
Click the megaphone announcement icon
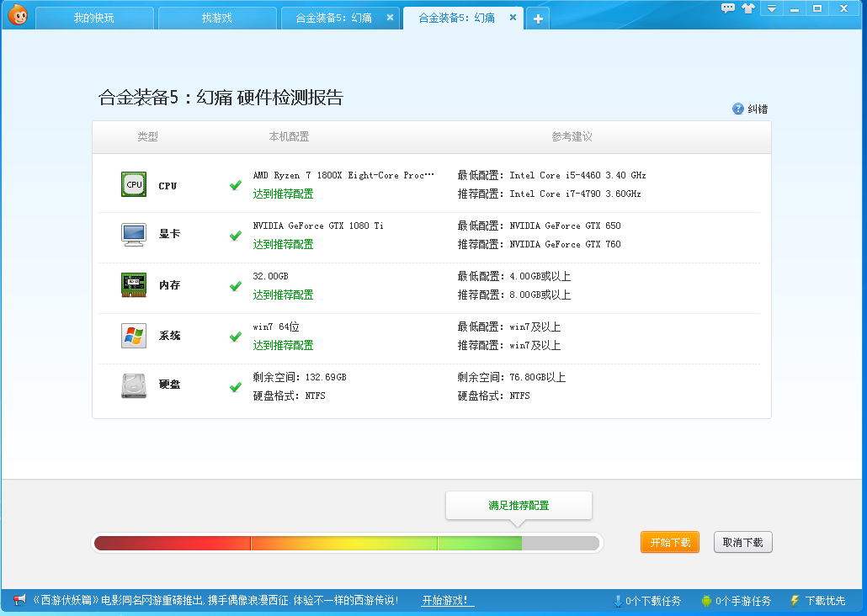coord(20,600)
